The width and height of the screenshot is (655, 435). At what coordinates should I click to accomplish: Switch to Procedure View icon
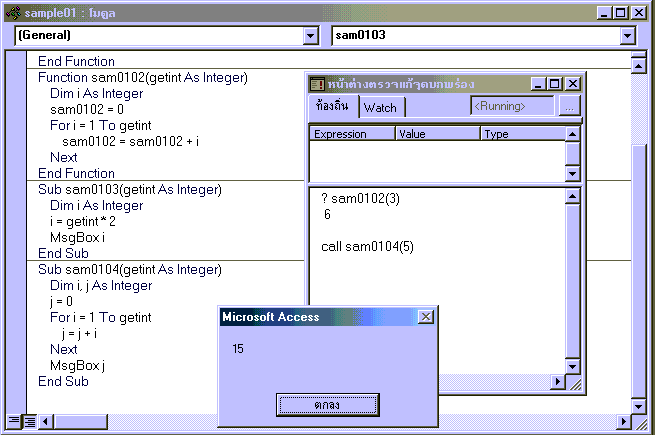coord(13,421)
